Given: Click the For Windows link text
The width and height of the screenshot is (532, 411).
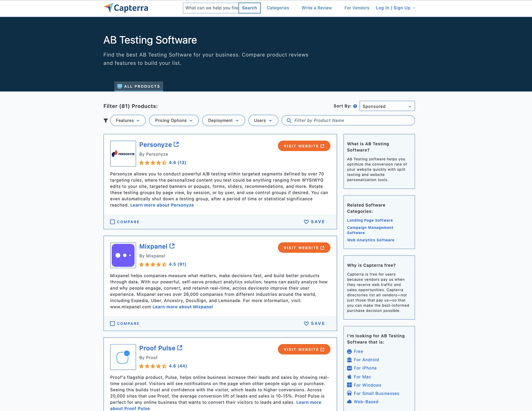Looking at the screenshot, I should click(x=368, y=385).
